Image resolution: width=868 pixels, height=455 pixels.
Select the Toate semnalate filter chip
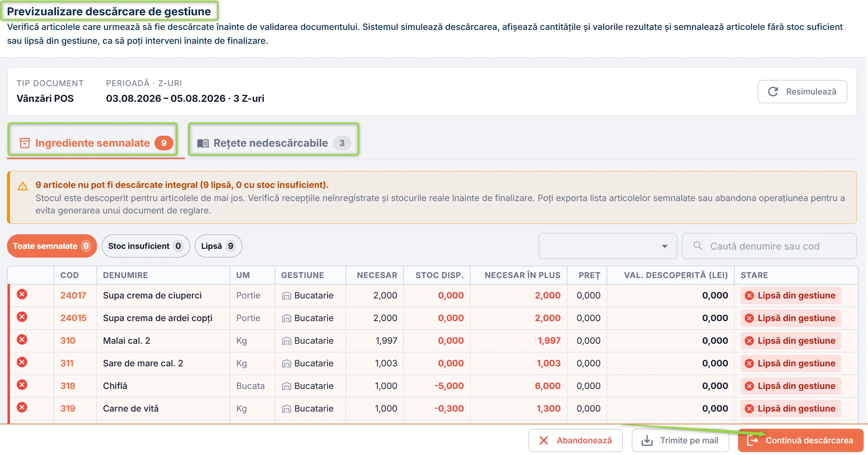click(52, 246)
